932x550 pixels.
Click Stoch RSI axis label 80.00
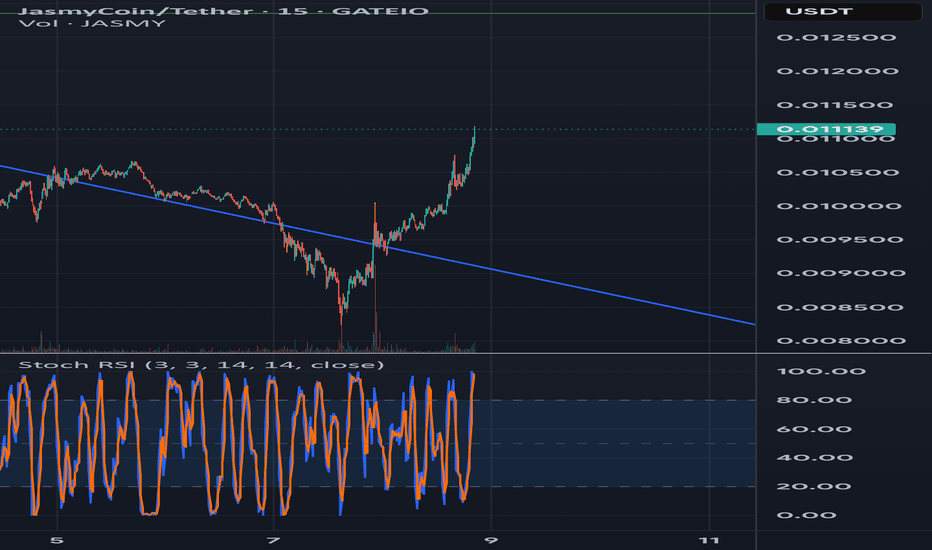[x=814, y=400]
